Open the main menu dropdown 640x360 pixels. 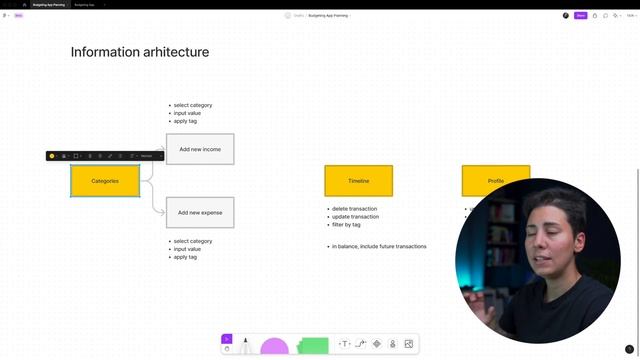[5, 16]
